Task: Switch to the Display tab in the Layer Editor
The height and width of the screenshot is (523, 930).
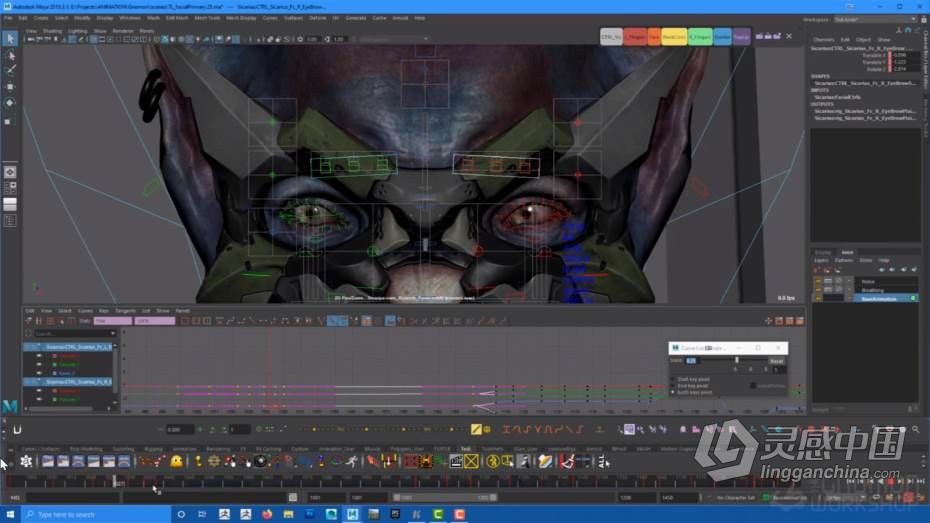Action: point(823,253)
